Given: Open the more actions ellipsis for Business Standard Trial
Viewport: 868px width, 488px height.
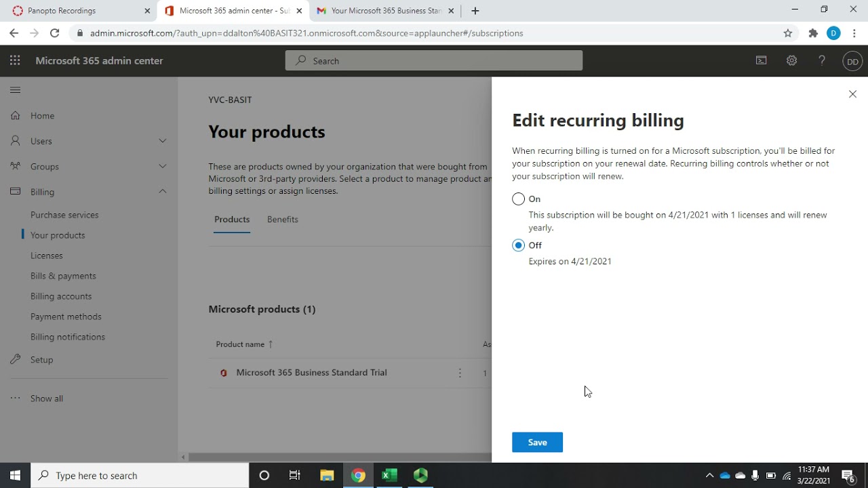Looking at the screenshot, I should coord(460,373).
